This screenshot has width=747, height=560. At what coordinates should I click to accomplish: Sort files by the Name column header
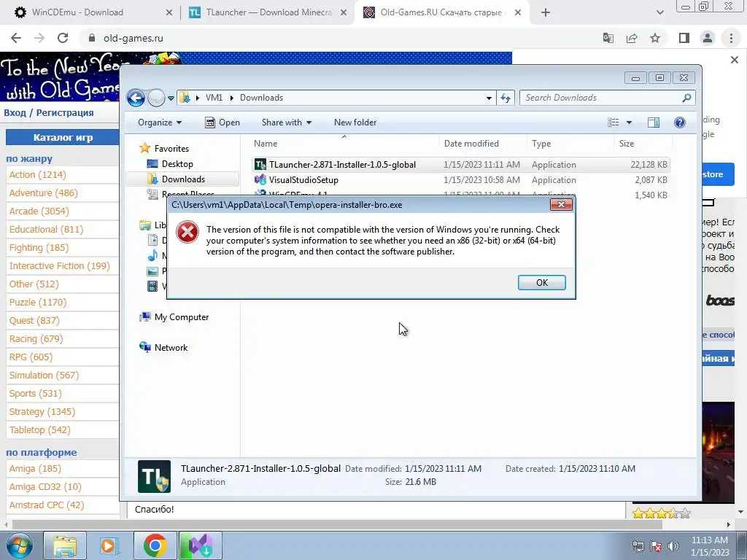(x=266, y=144)
